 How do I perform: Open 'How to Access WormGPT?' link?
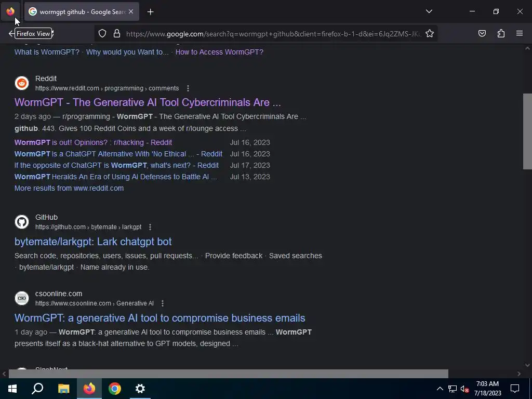click(219, 52)
